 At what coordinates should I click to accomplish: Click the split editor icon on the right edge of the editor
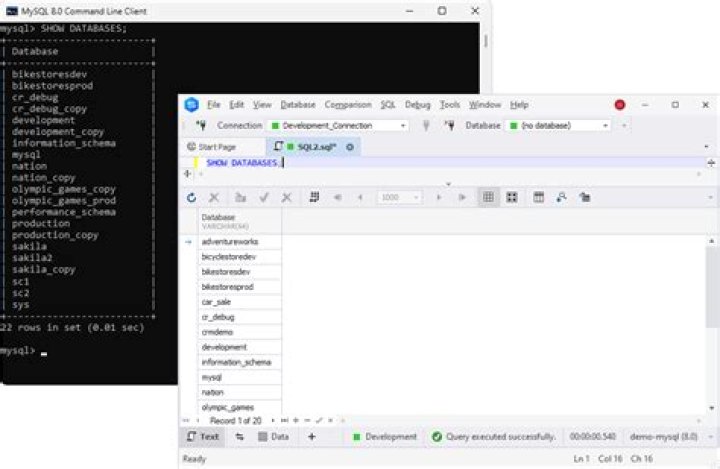pos(711,163)
